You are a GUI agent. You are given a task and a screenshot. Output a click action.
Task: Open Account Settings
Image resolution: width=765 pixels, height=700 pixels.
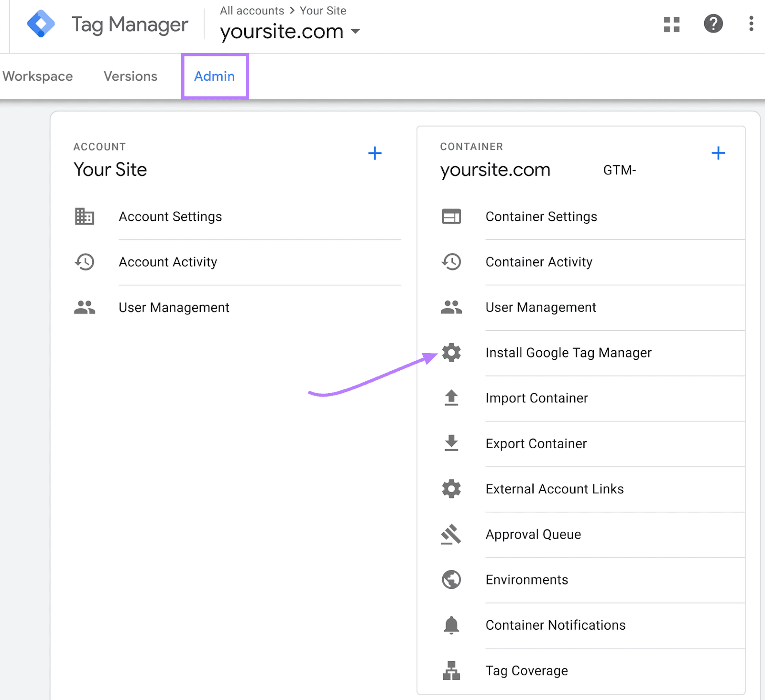point(170,216)
